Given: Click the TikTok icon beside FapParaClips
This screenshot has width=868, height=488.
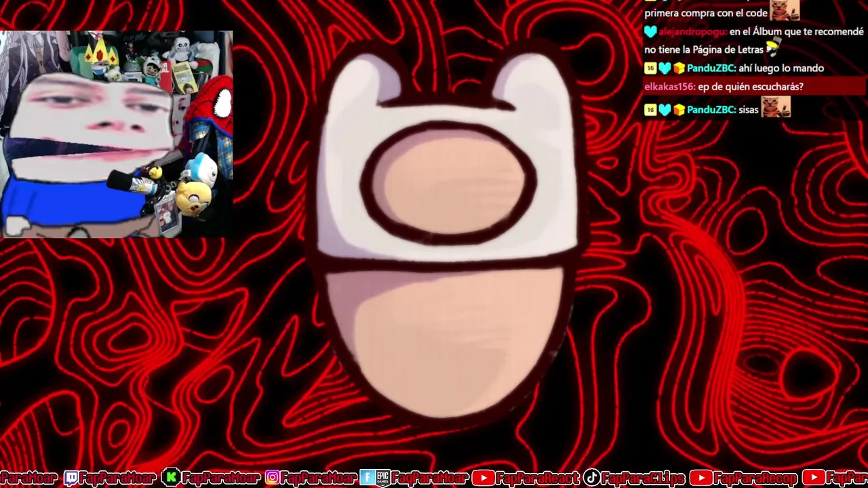Looking at the screenshot, I should (x=591, y=478).
